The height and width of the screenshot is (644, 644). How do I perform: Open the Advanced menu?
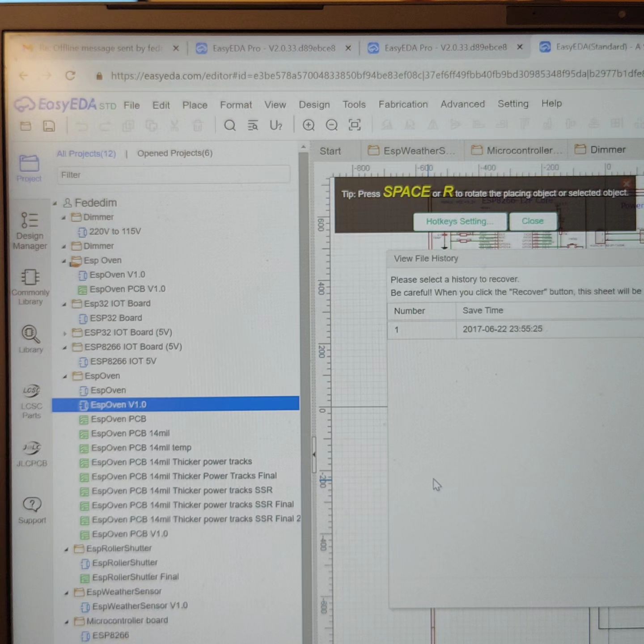tap(462, 104)
